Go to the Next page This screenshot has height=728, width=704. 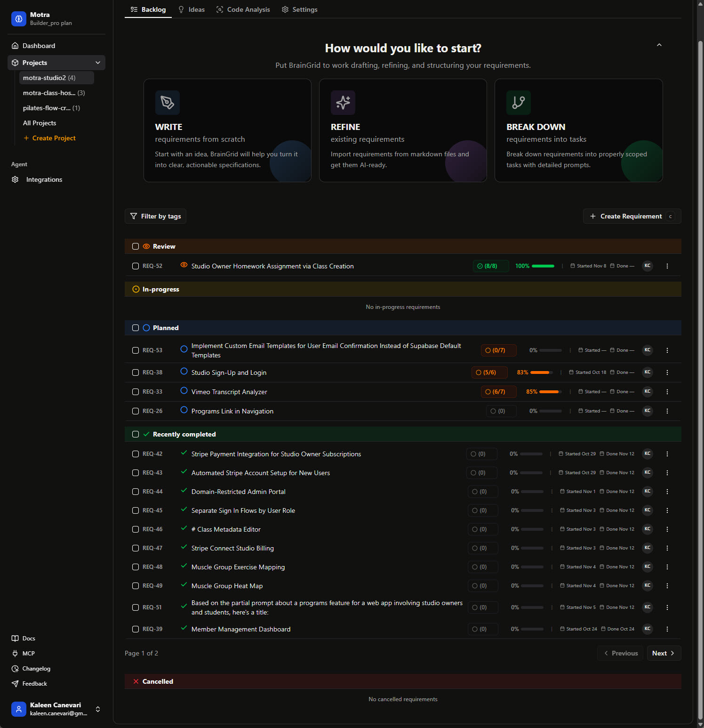coord(664,653)
